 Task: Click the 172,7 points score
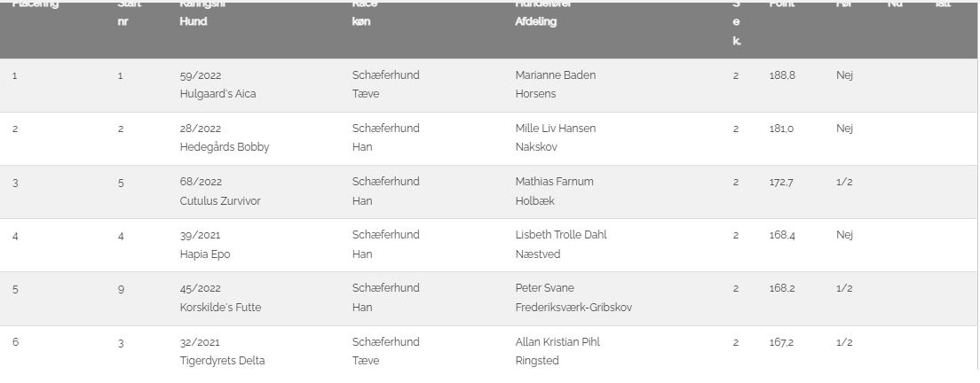point(781,182)
